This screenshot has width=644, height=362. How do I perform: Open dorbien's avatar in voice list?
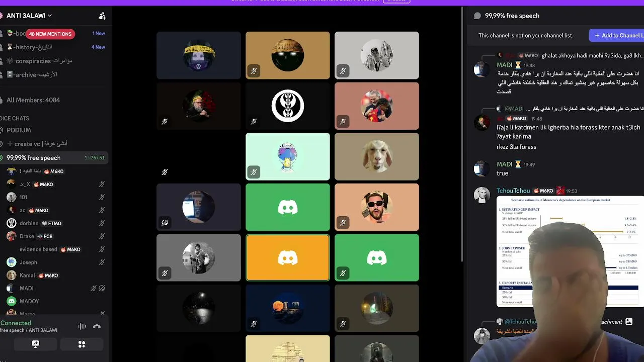click(x=11, y=224)
